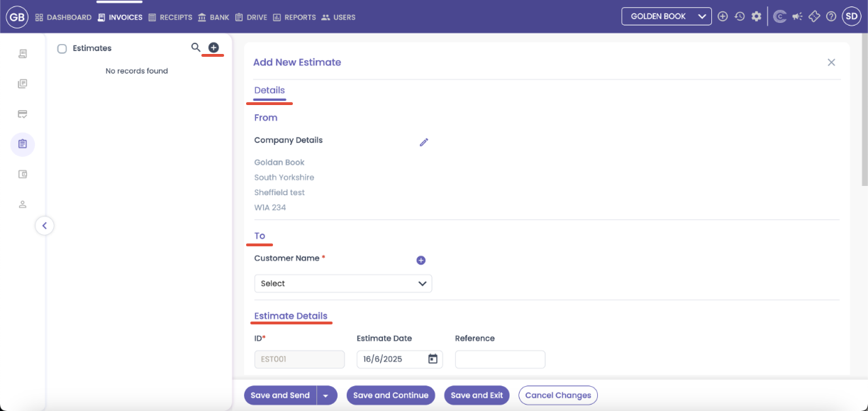Click the Save and Continue button

[x=391, y=395]
